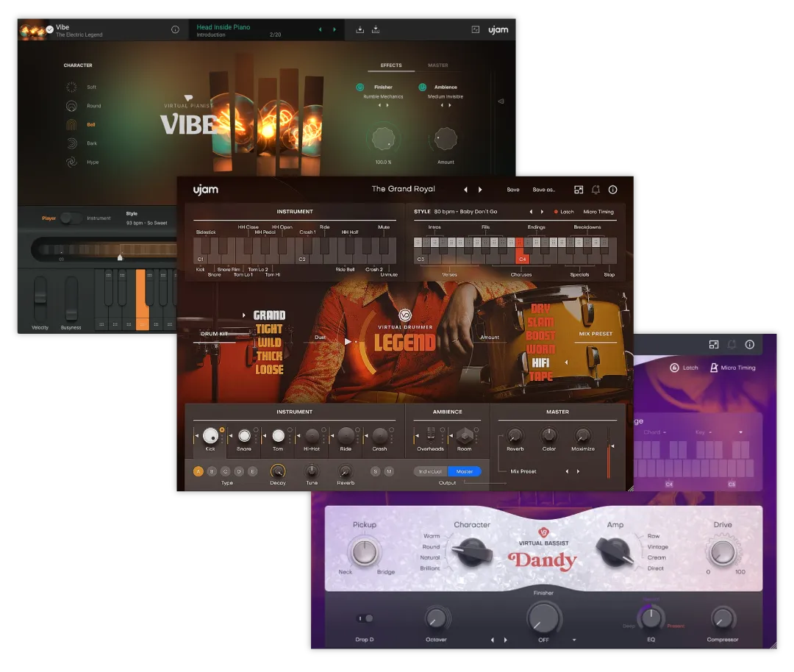Select drum type B in Legend
This screenshot has width=794, height=672.
[x=212, y=471]
